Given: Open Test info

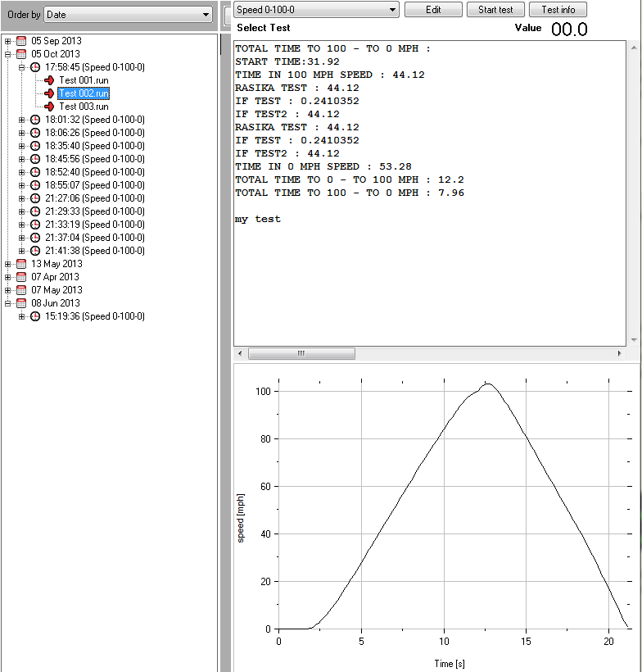Looking at the screenshot, I should click(x=558, y=10).
